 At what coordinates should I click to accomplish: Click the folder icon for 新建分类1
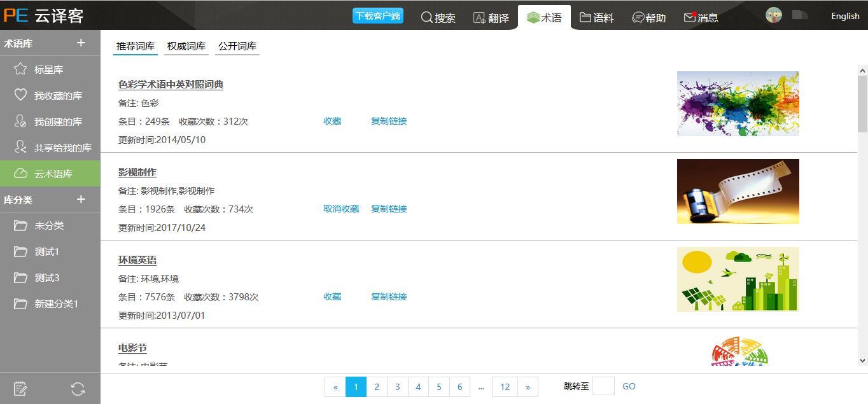(x=20, y=303)
